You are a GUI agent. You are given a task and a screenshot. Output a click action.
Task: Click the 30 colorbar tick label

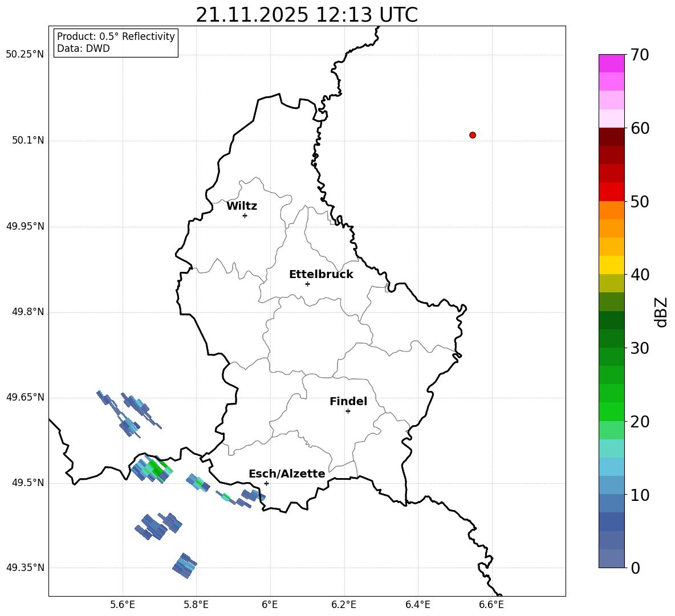(x=640, y=348)
